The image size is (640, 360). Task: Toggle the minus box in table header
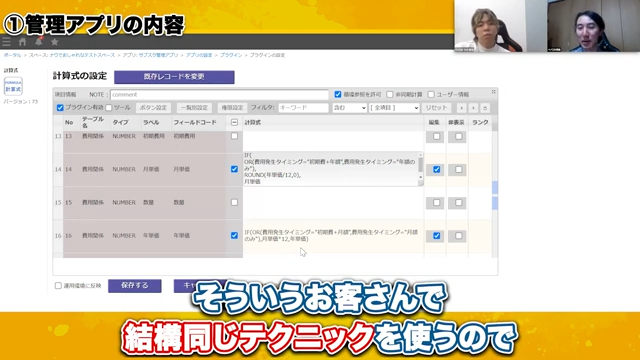click(x=234, y=122)
